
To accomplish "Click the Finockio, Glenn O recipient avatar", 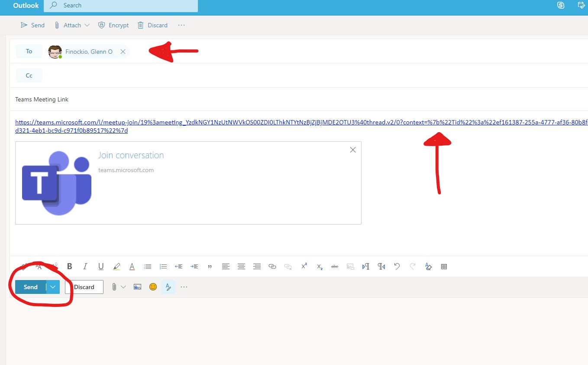I will 55,52.
